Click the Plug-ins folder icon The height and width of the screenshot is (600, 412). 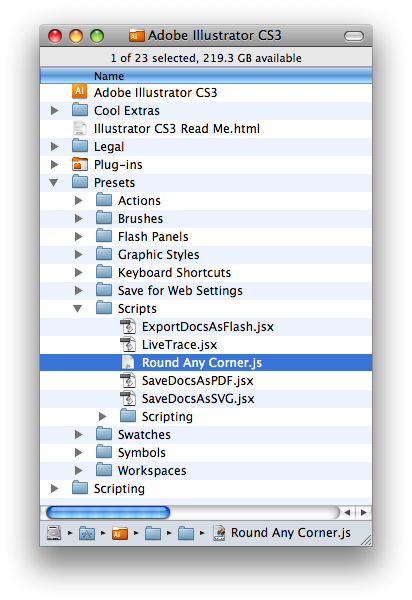[80, 164]
